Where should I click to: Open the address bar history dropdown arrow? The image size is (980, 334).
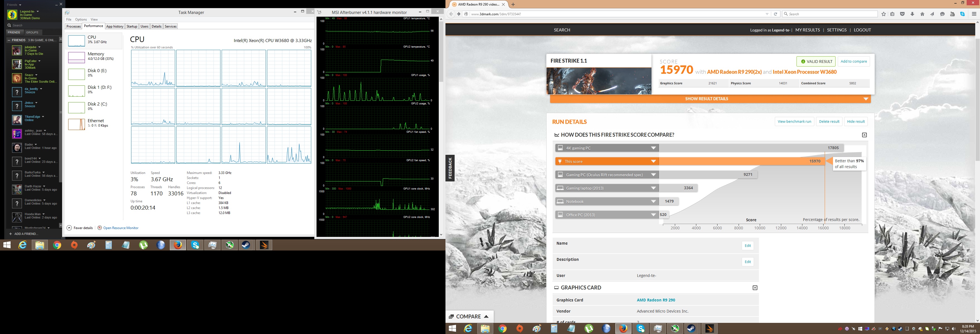(767, 14)
